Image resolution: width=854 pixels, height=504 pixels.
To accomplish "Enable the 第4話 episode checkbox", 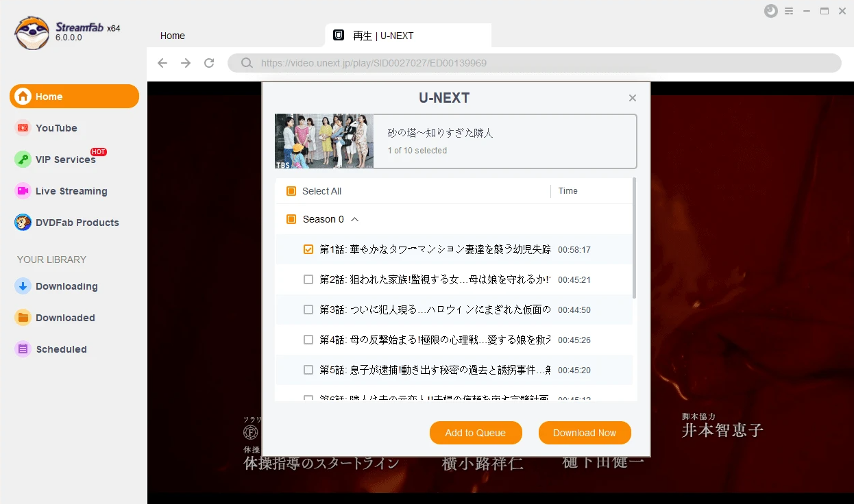I will coord(308,340).
